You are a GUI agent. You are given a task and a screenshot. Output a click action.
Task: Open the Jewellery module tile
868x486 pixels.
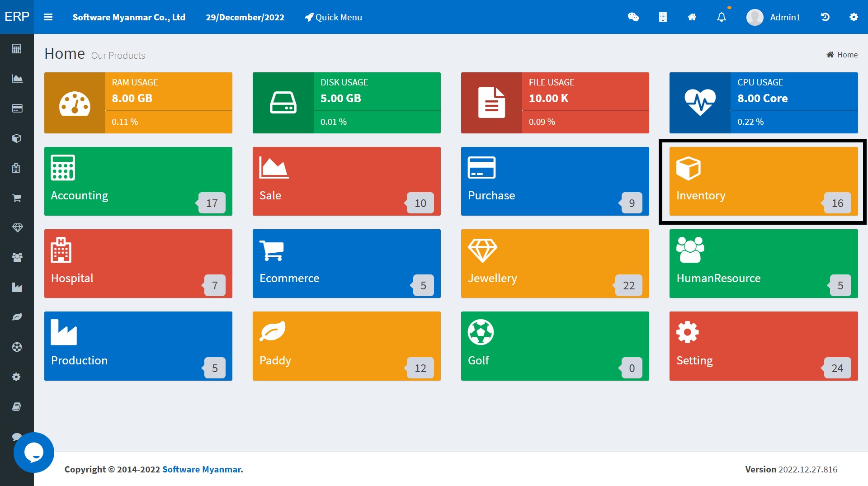(555, 264)
